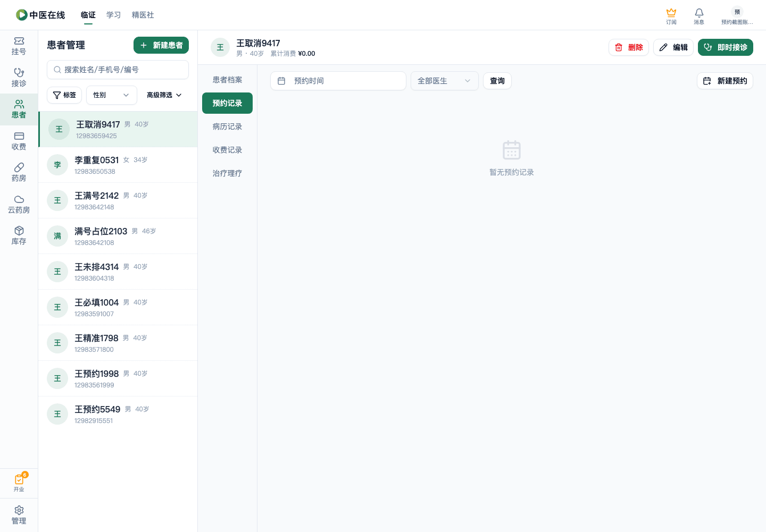Select patient 王未排4314 in list
Image resolution: width=766 pixels, height=532 pixels.
click(118, 272)
